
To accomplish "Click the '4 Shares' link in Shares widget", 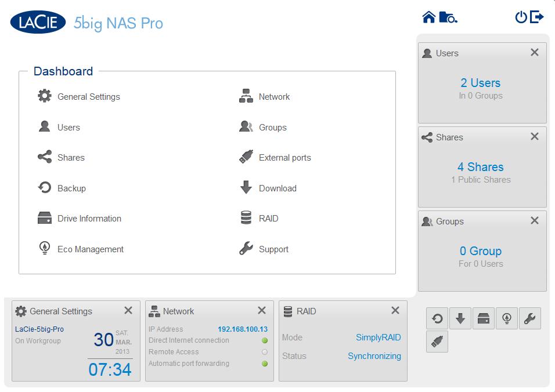I will point(480,167).
